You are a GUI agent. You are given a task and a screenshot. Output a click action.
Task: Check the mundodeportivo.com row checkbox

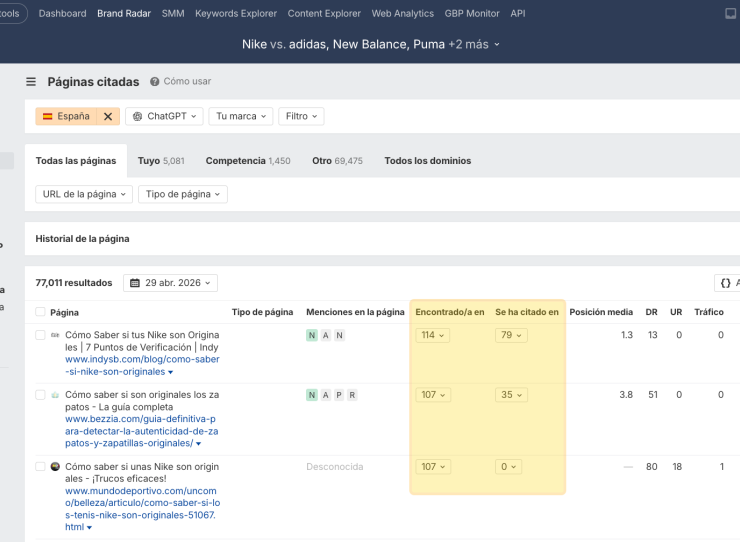[40, 466]
